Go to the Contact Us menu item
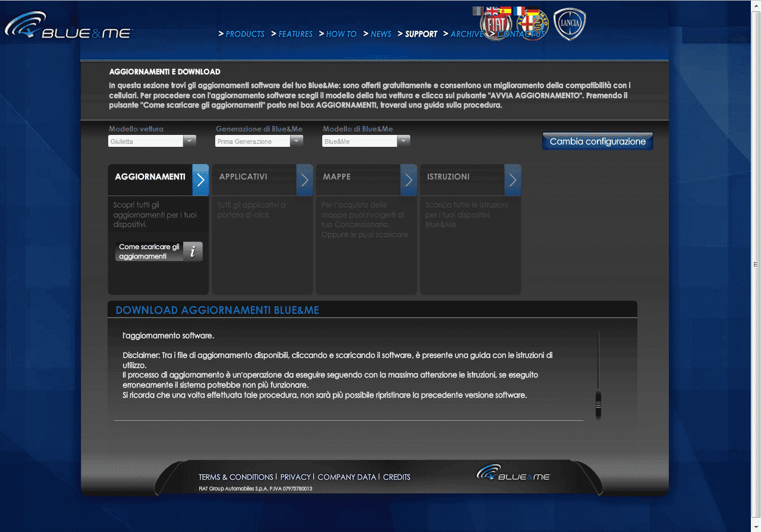 (521, 34)
